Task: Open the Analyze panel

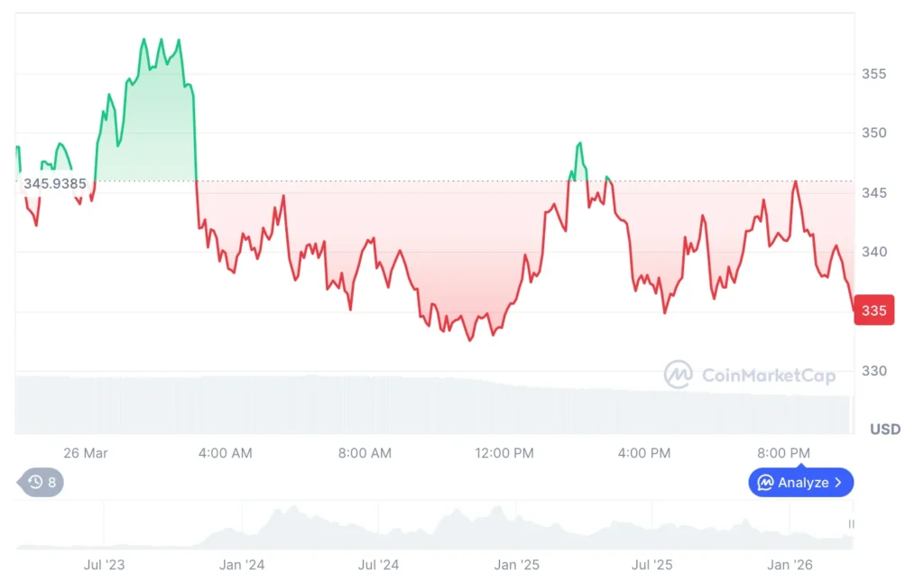Action: 801,483
